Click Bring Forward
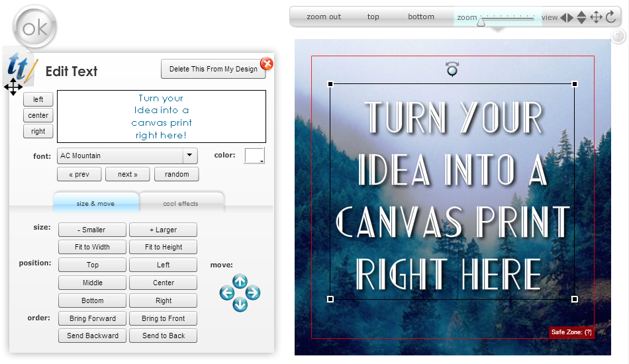Viewport: 629px width, 364px height. click(x=92, y=318)
